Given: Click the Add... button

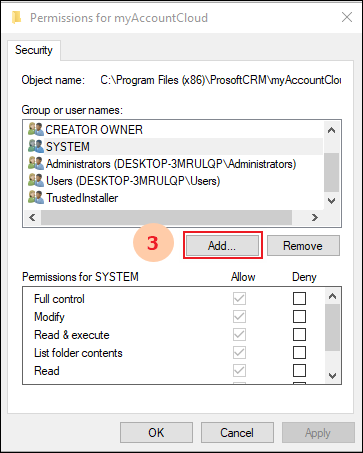Looking at the screenshot, I should tap(222, 246).
